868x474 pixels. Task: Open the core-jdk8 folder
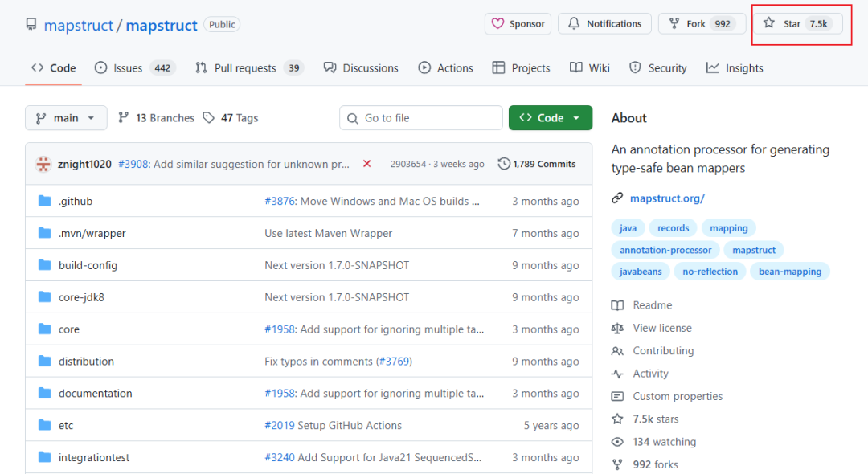[81, 297]
